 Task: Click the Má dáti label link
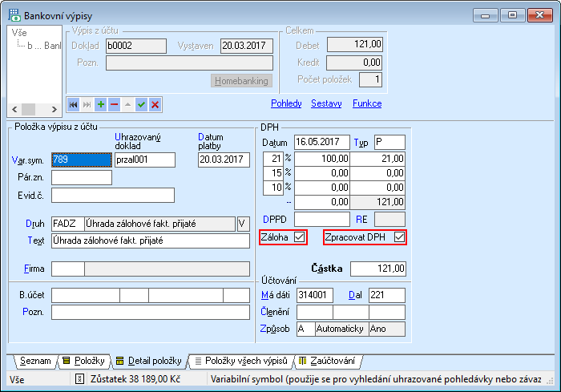(x=276, y=295)
